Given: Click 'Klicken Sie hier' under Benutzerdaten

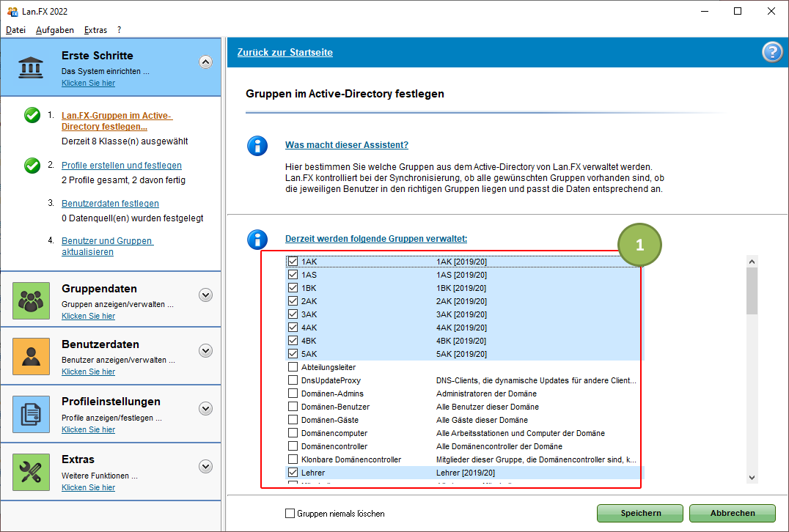Looking at the screenshot, I should coord(88,372).
